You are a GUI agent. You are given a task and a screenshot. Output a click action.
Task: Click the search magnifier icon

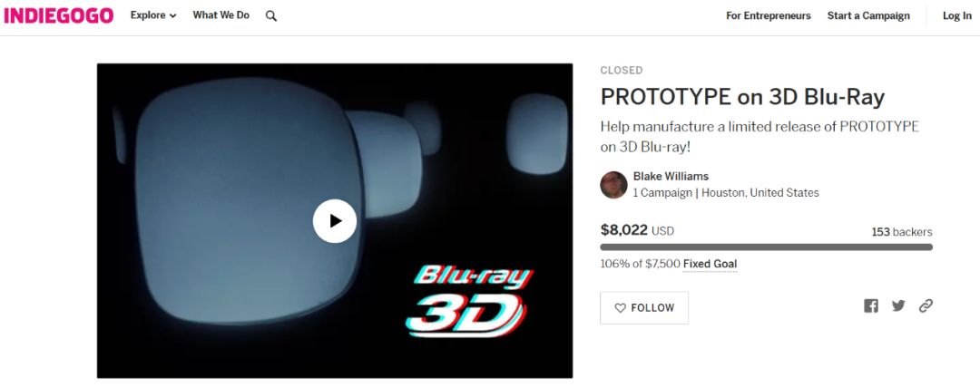[270, 16]
